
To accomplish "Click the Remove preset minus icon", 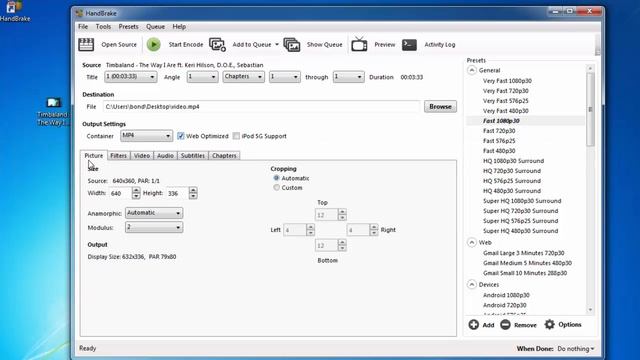I will (505, 324).
